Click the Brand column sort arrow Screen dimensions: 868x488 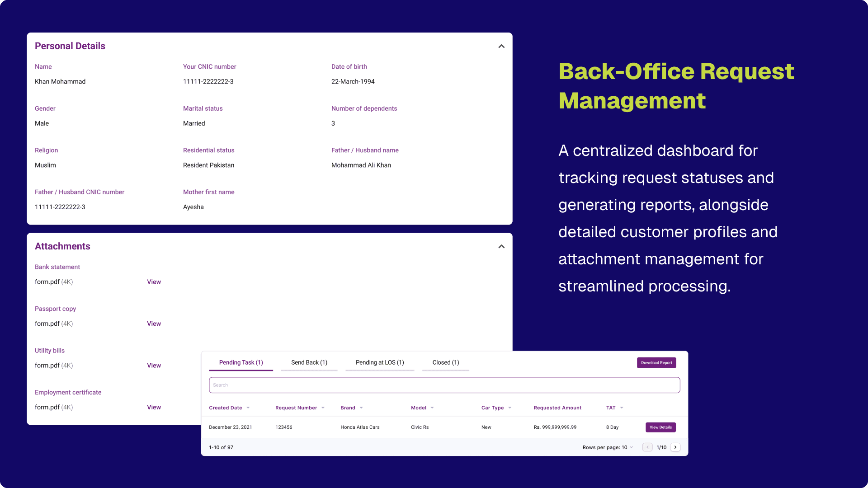tap(361, 408)
